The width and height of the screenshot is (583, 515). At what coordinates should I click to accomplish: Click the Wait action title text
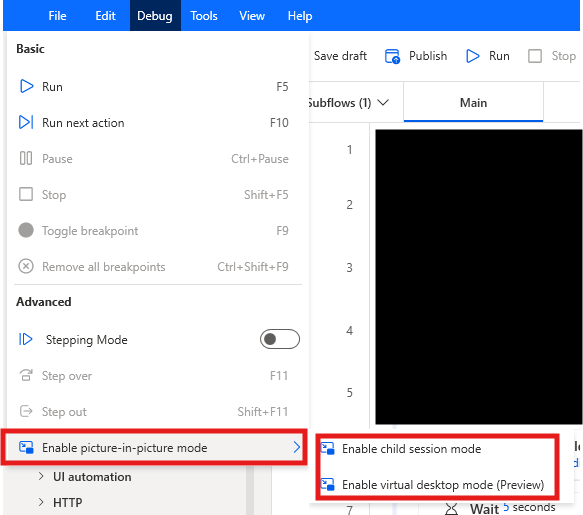click(x=484, y=508)
